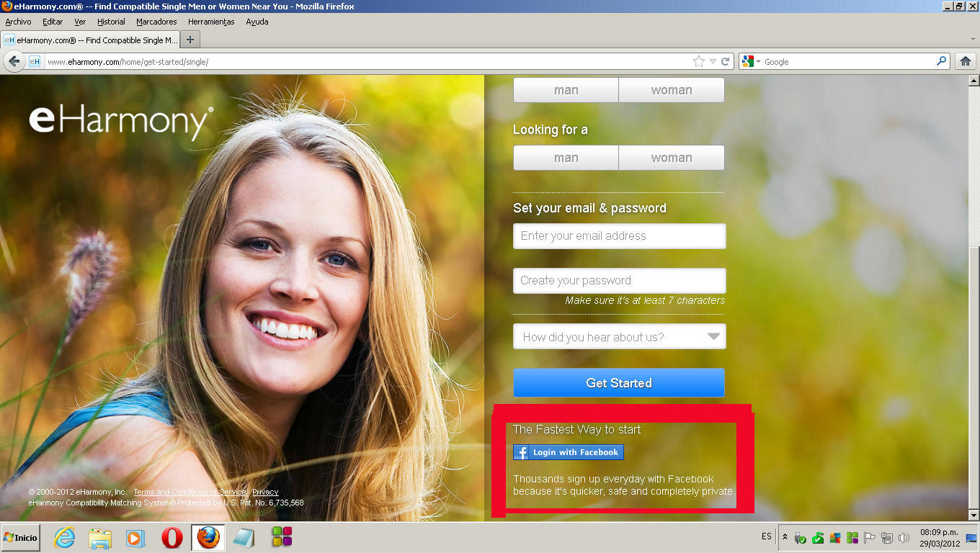This screenshot has height=553, width=980.
Task: Select the eHarmony.com browser tab
Action: tap(90, 40)
